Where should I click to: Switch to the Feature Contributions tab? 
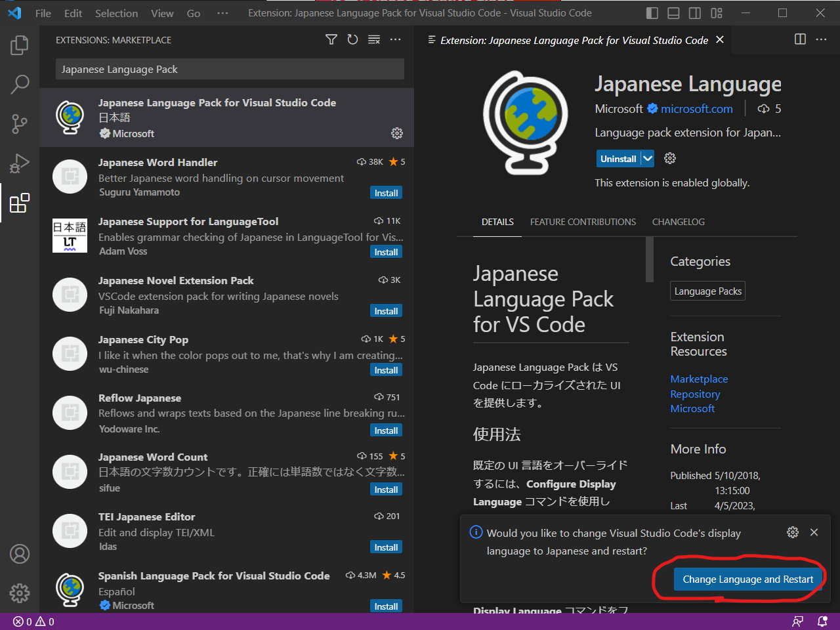click(583, 222)
